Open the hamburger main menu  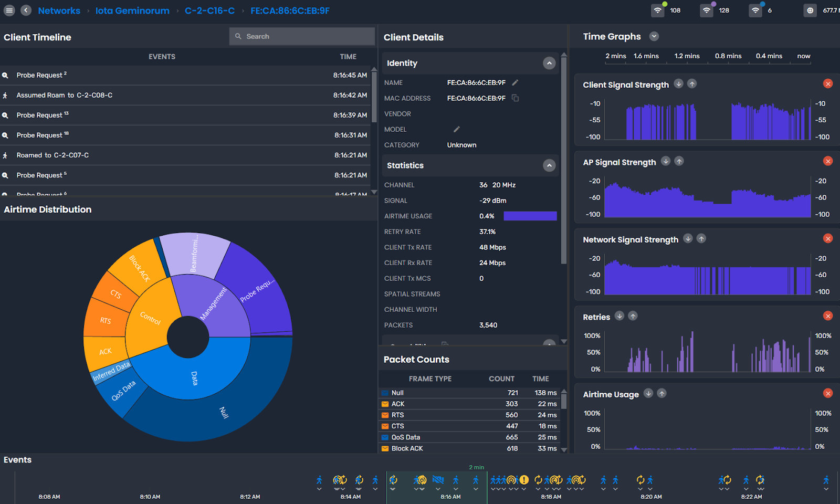(x=9, y=10)
